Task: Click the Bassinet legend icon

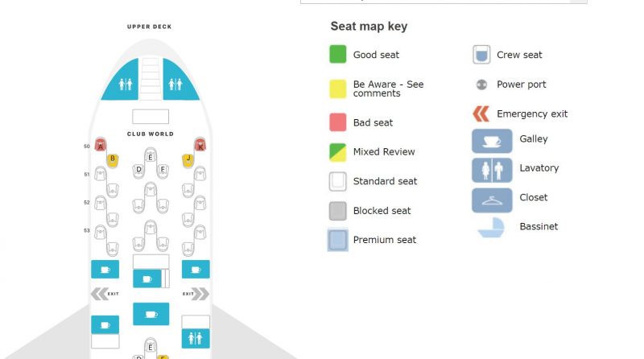Action: 492,227
